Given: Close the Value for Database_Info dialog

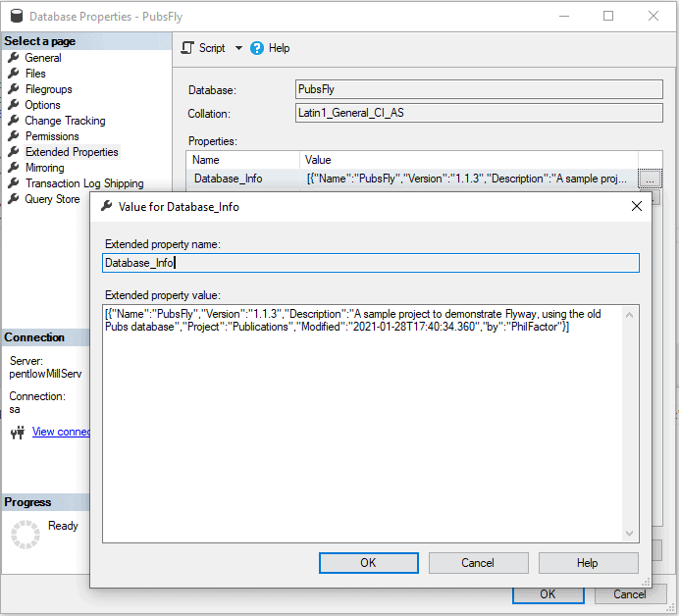Looking at the screenshot, I should pos(636,207).
